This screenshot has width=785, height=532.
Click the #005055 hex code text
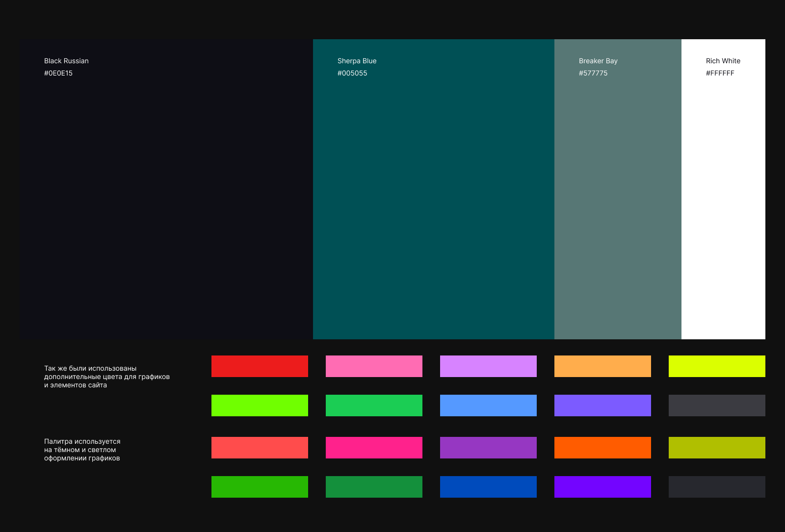point(352,73)
